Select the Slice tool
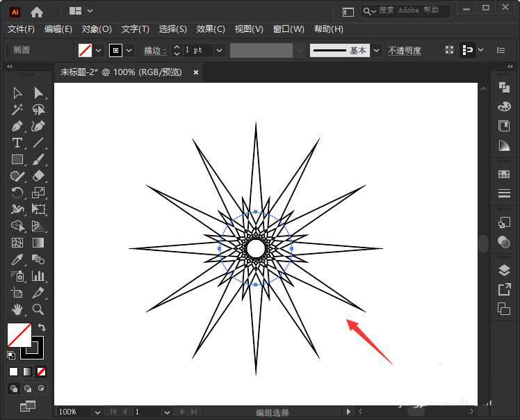Image resolution: width=520 pixels, height=420 pixels. 38,293
